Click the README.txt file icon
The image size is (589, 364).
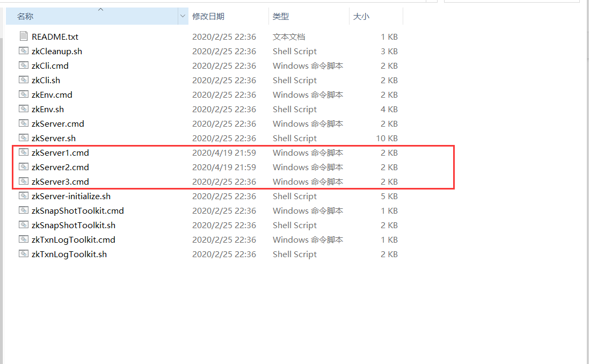tap(23, 36)
